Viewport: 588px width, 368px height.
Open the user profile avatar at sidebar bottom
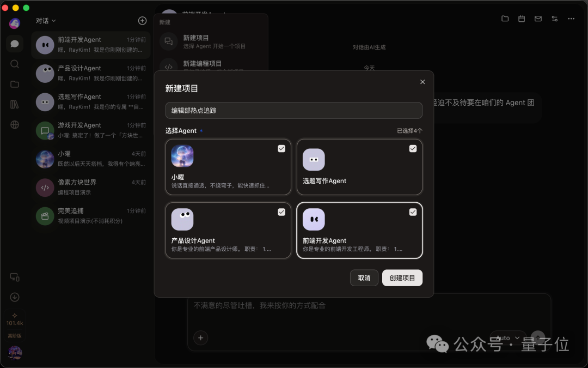(15, 353)
